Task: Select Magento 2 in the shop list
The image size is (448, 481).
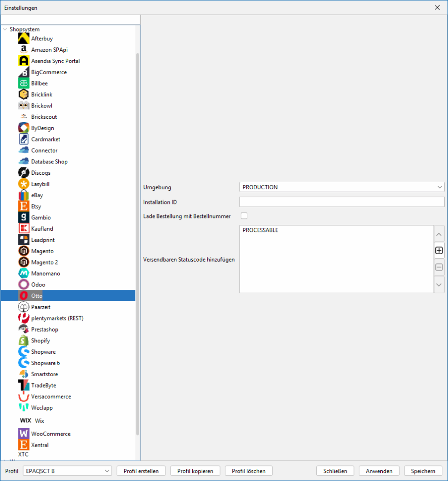Action: [x=45, y=262]
